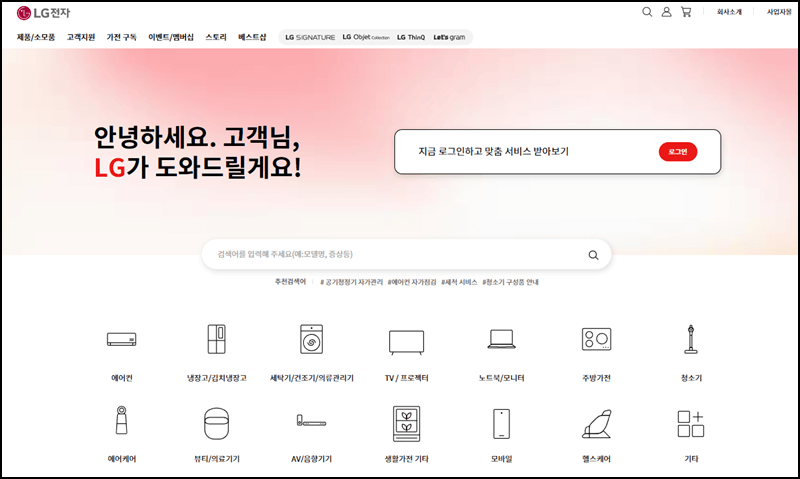Select the 헬스케어 massage chair icon
Image resolution: width=800 pixels, height=479 pixels.
(596, 423)
